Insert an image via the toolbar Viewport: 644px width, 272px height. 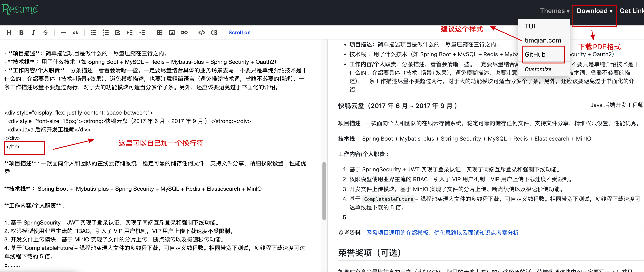172,33
